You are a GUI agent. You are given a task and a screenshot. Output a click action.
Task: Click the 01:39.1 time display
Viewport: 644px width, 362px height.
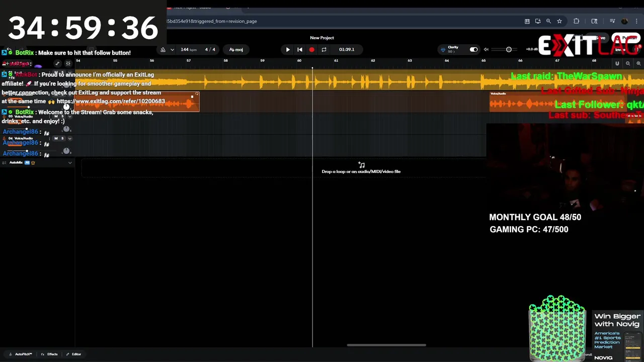[347, 50]
